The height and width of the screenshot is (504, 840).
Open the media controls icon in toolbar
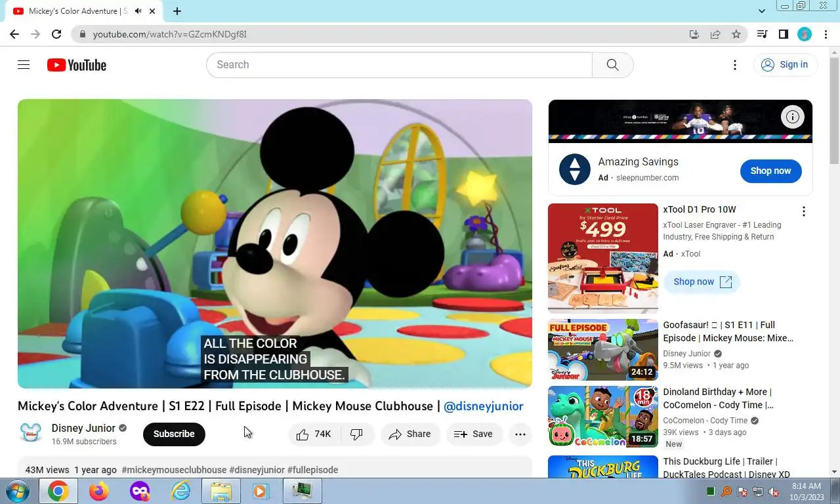click(x=762, y=34)
